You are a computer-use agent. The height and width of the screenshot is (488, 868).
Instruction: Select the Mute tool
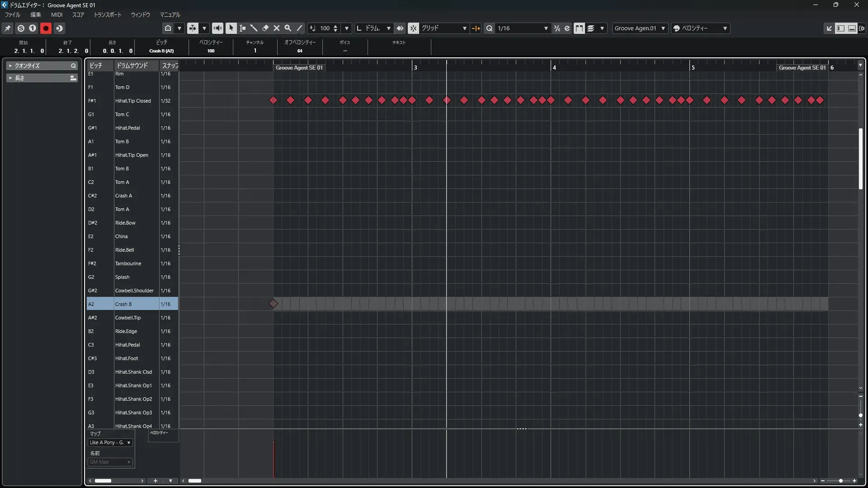[277, 28]
